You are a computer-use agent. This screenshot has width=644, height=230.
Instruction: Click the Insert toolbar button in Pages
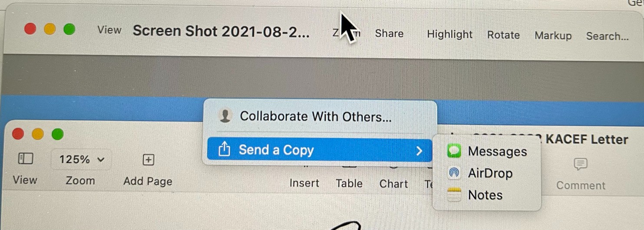(x=304, y=183)
